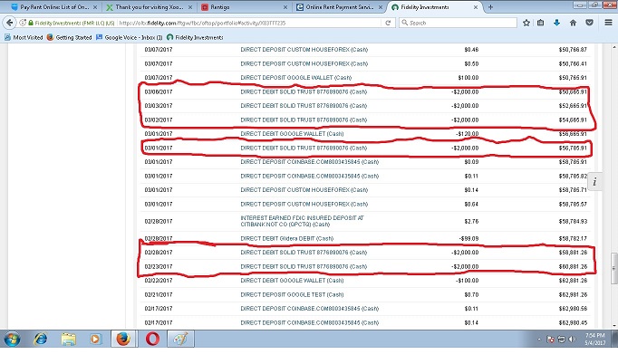Screen dimensions: 618x364
Task: Open the downloads arrow icon
Action: coord(556,23)
